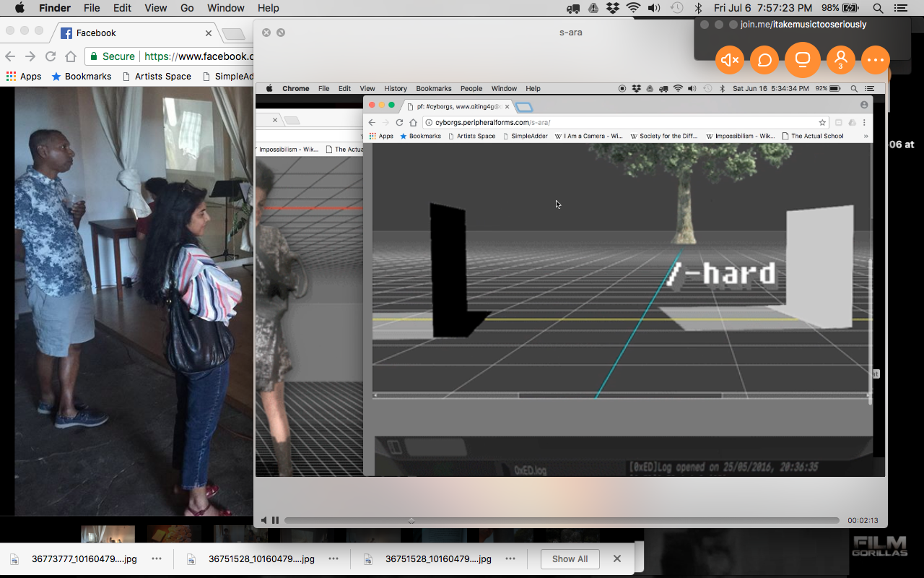Open the join.me chat bubble
The height and width of the screenshot is (578, 924).
(x=764, y=60)
